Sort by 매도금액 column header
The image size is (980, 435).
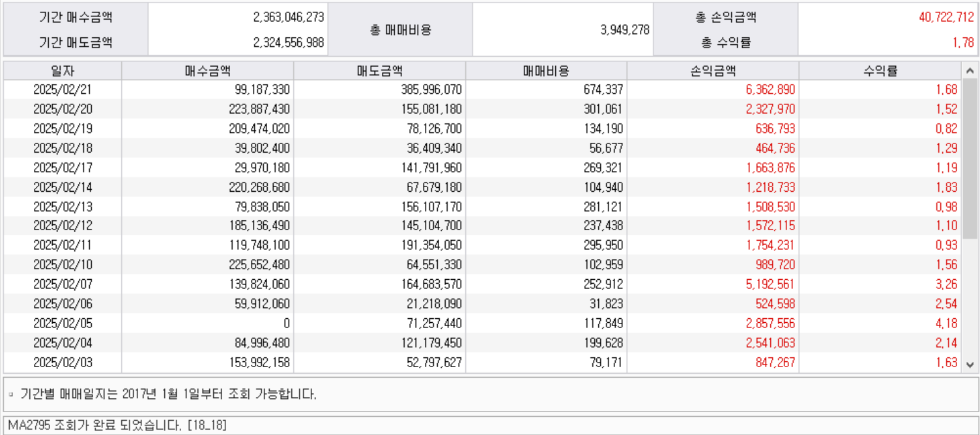pyautogui.click(x=379, y=70)
